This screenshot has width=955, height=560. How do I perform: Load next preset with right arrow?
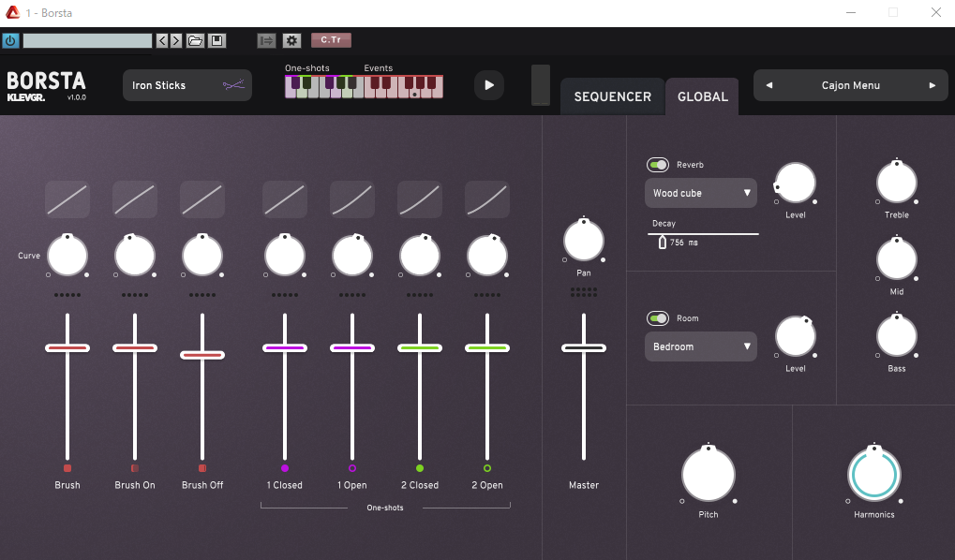point(176,41)
